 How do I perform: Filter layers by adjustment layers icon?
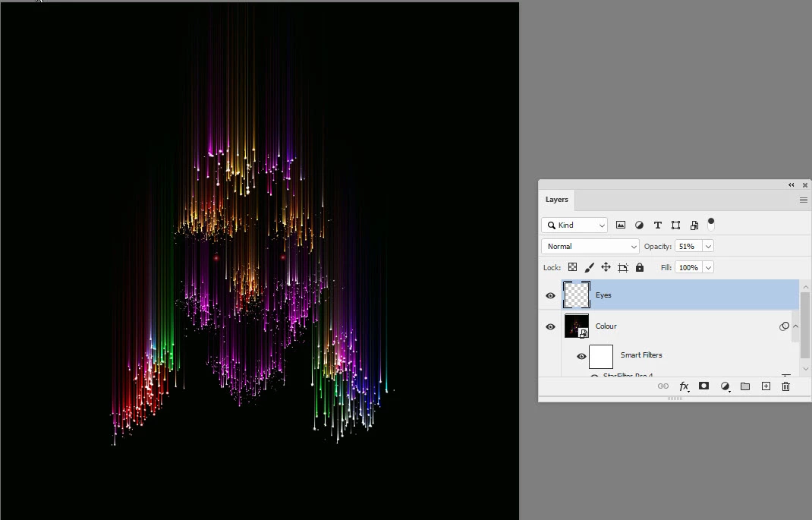coord(639,225)
